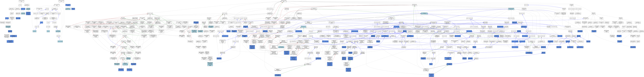Select the biological_process root node
The width and height of the screenshot is (644, 77).
coord(284,1)
